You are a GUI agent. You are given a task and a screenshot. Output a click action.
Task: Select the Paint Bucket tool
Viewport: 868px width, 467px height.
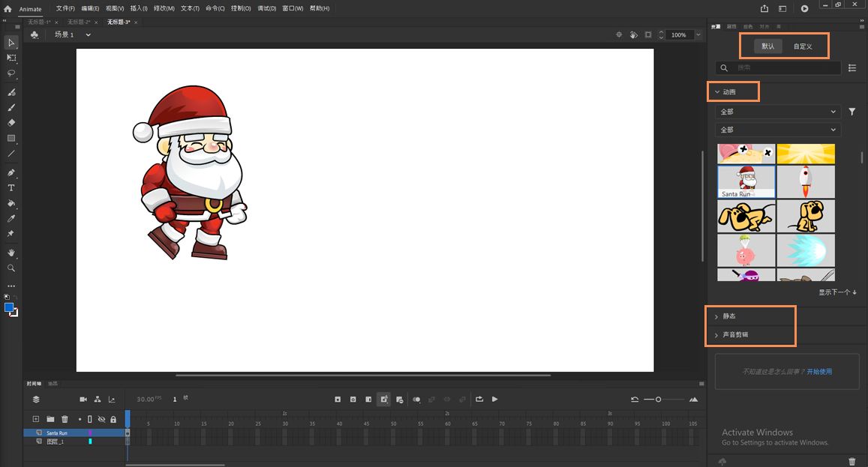pos(11,203)
